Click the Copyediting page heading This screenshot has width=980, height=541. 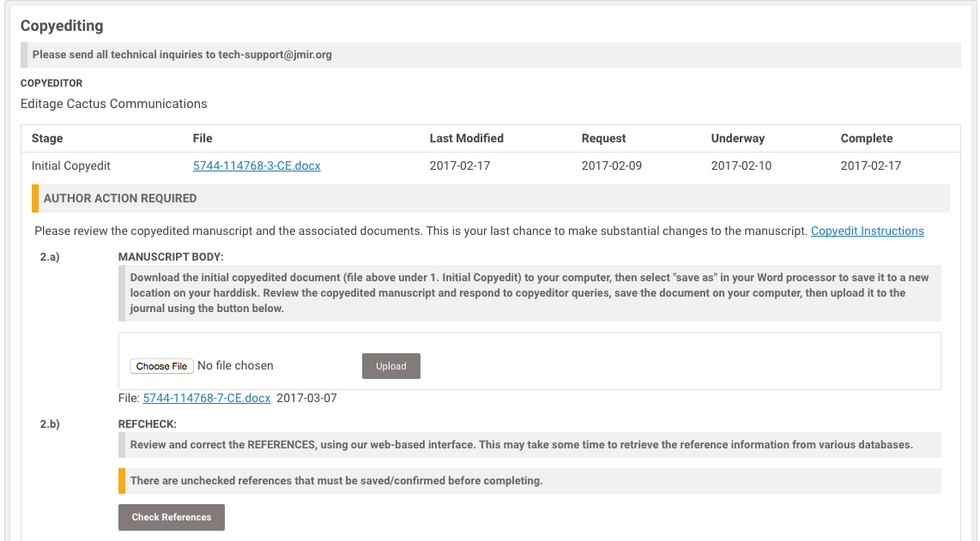click(62, 26)
